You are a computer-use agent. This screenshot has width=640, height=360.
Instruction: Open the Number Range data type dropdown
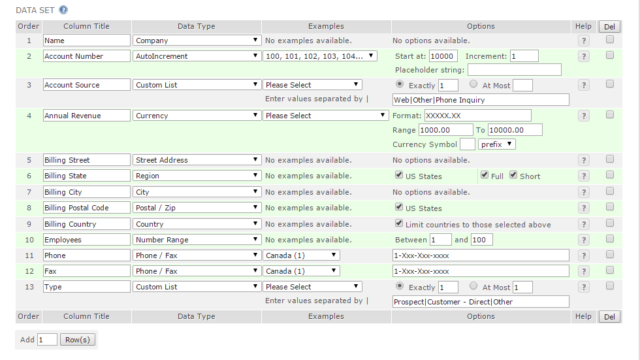point(196,240)
